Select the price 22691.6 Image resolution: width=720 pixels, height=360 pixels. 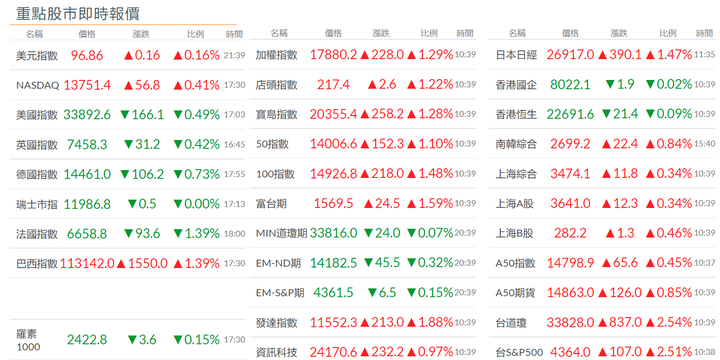point(570,114)
